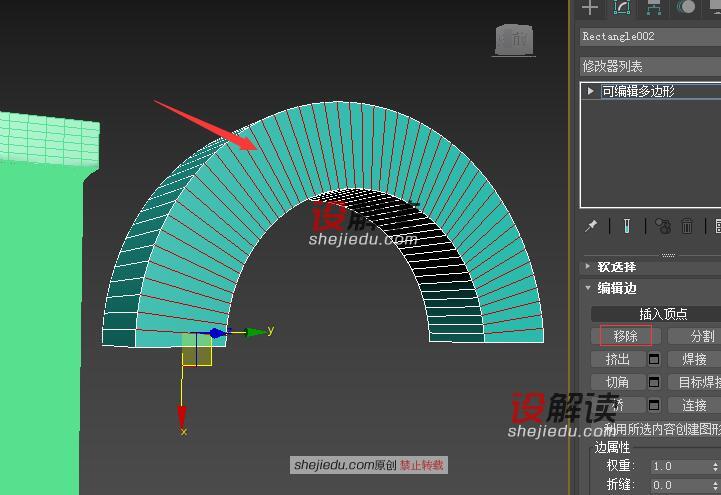Open the Extrude (挤出) settings box
The height and width of the screenshot is (495, 721).
click(655, 359)
